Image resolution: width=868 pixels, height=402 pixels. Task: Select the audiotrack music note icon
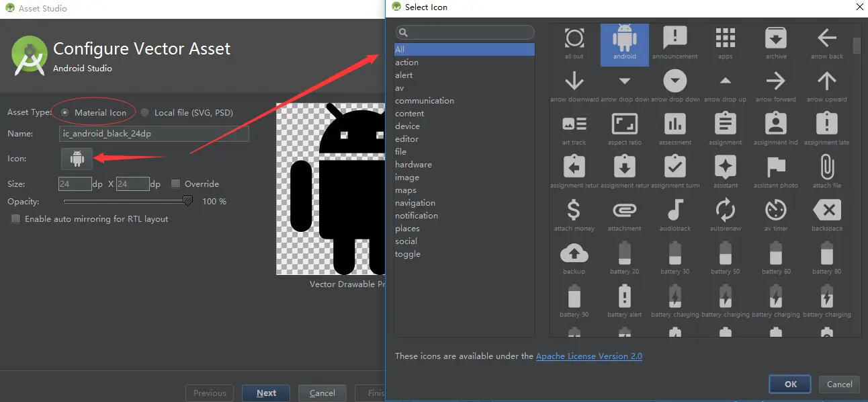[675, 210]
